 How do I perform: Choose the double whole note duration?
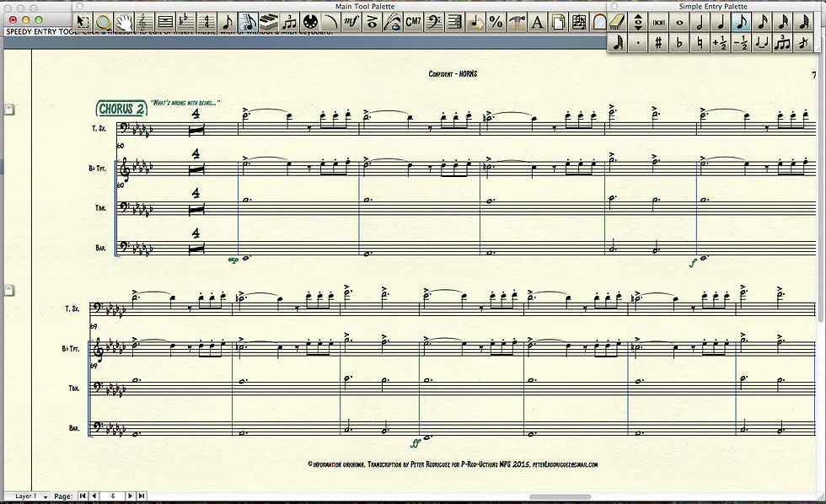(658, 22)
